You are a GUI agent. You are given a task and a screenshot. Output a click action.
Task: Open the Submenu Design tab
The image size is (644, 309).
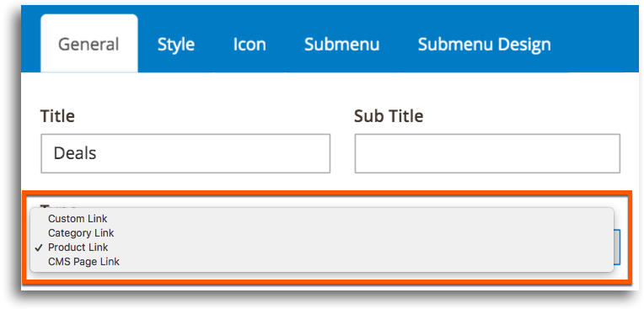pyautogui.click(x=484, y=45)
